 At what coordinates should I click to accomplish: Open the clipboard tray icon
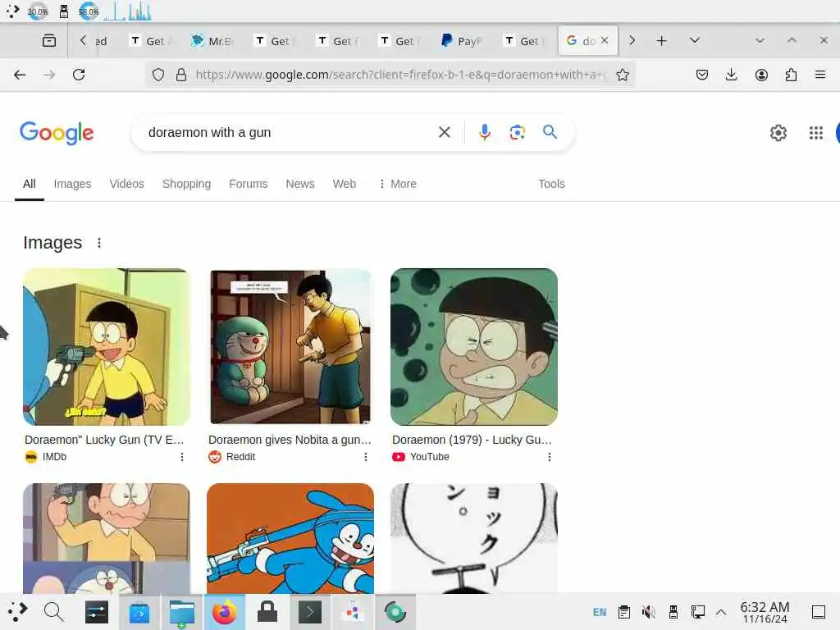coord(624,612)
